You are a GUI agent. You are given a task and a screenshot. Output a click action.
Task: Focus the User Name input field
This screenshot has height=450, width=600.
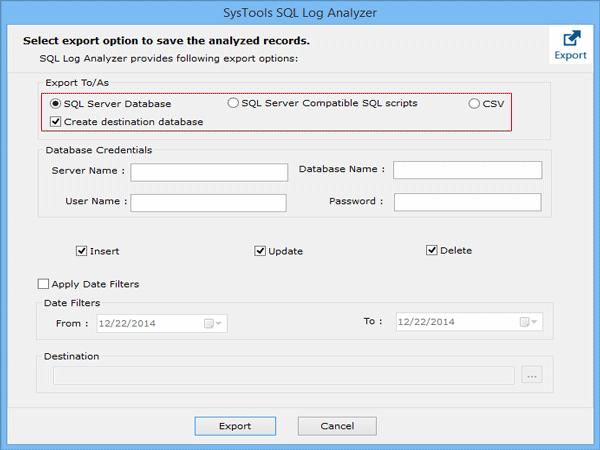tap(209, 203)
